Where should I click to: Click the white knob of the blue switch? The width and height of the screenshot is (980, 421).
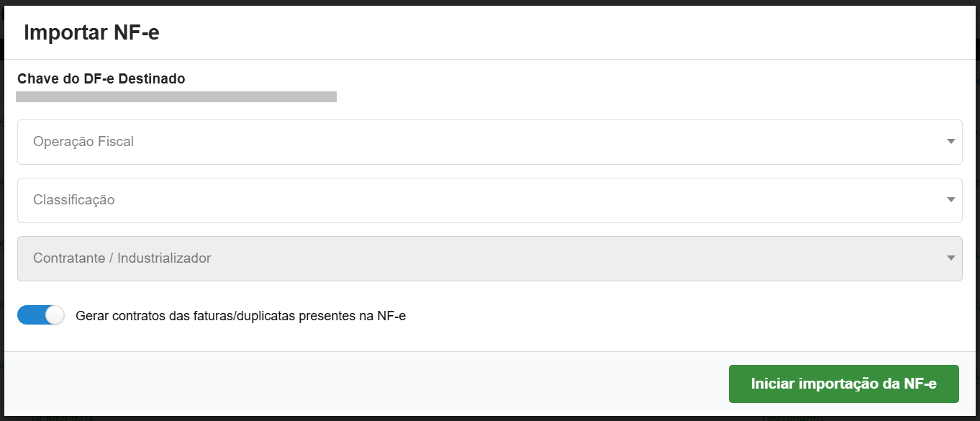(x=54, y=315)
